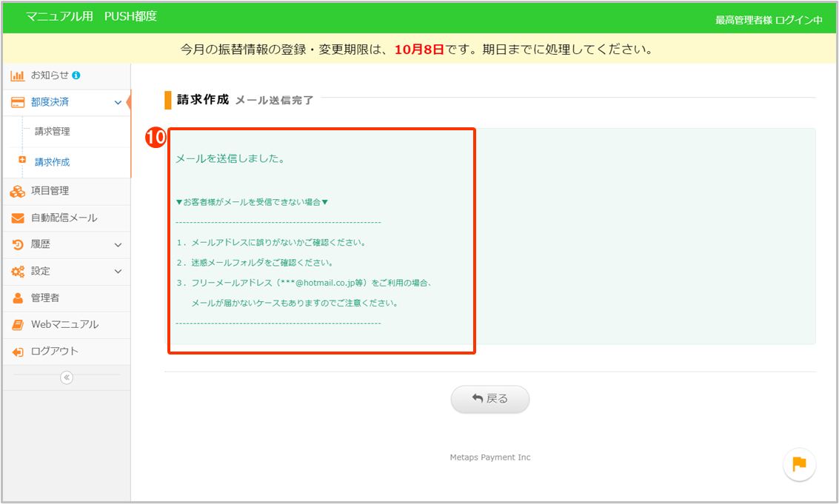
Task: Expand the 履歴 menu chevron
Action: click(118, 245)
